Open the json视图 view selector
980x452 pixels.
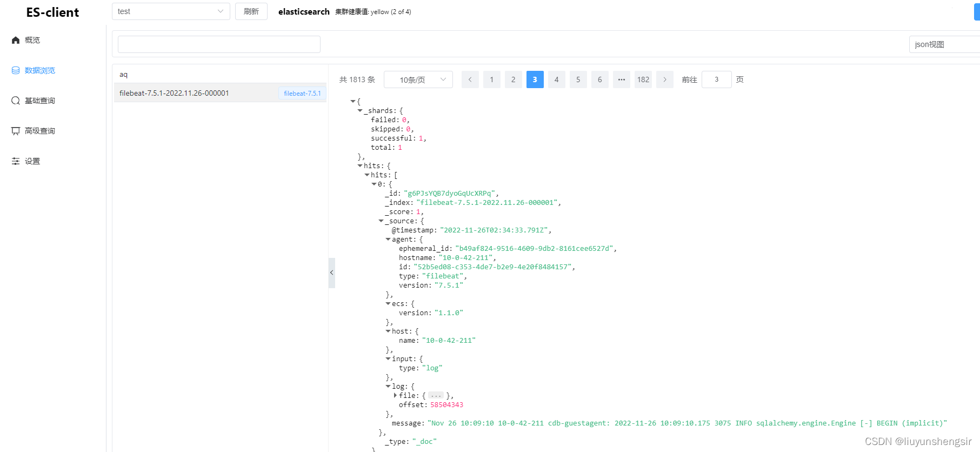click(x=944, y=44)
